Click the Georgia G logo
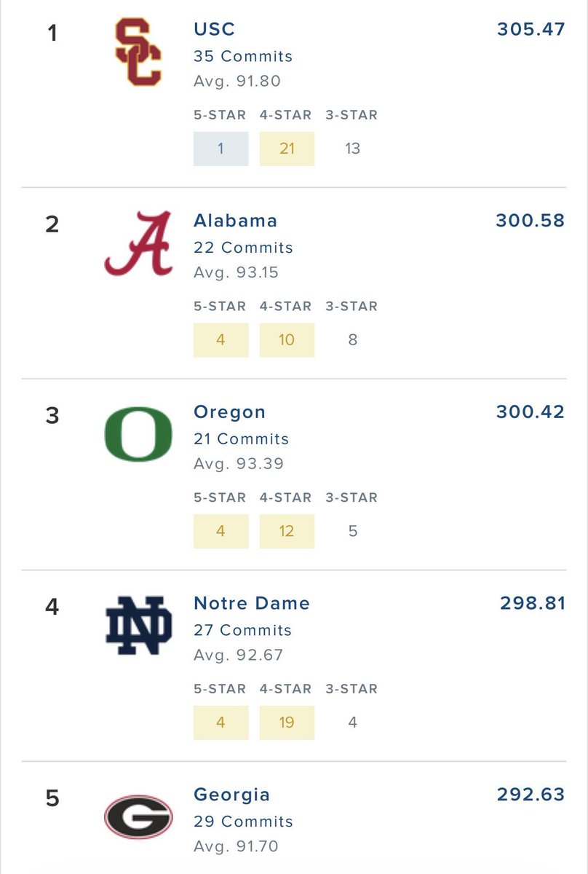This screenshot has width=588, height=874. [x=138, y=816]
